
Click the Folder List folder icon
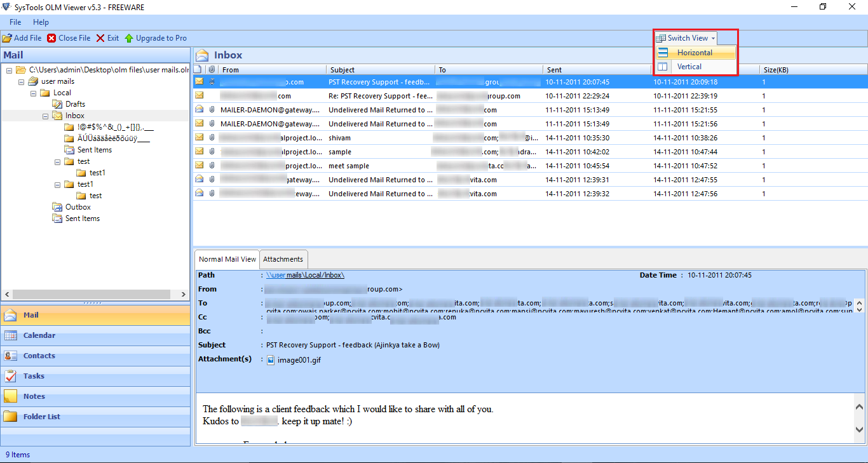pyautogui.click(x=11, y=417)
